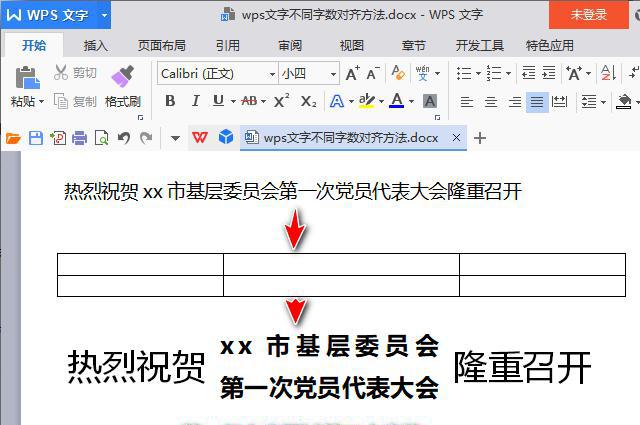The width and height of the screenshot is (640, 425).
Task: Open print preview icon
Action: point(102,138)
